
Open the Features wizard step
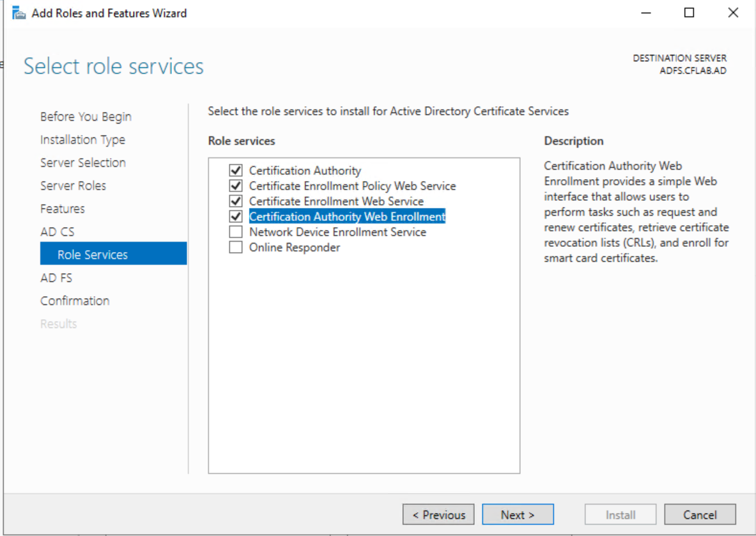[63, 209]
